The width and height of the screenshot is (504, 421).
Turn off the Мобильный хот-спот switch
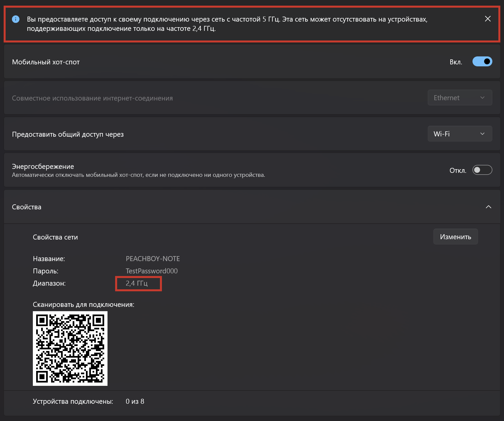[x=482, y=61]
